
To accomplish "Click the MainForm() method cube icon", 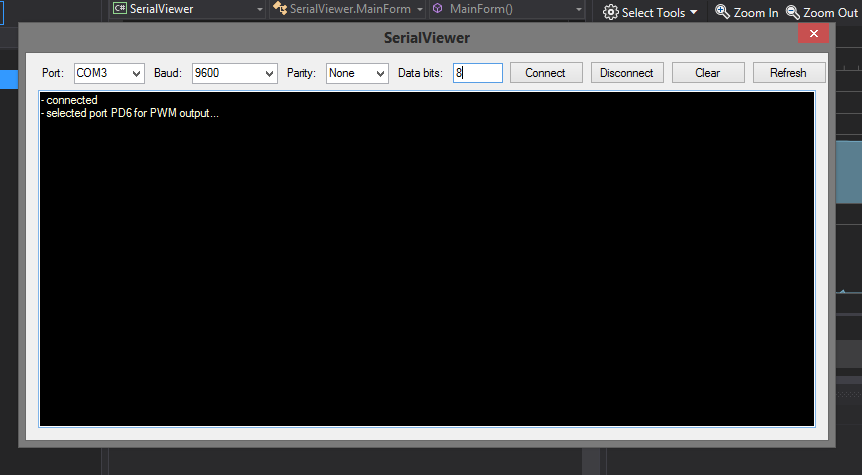I will [438, 8].
